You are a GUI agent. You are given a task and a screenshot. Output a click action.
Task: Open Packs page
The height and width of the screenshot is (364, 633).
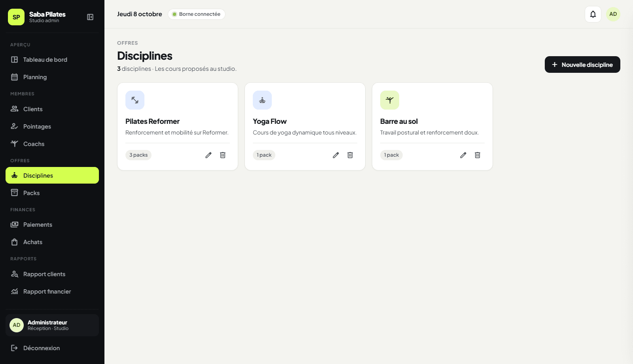(x=52, y=193)
